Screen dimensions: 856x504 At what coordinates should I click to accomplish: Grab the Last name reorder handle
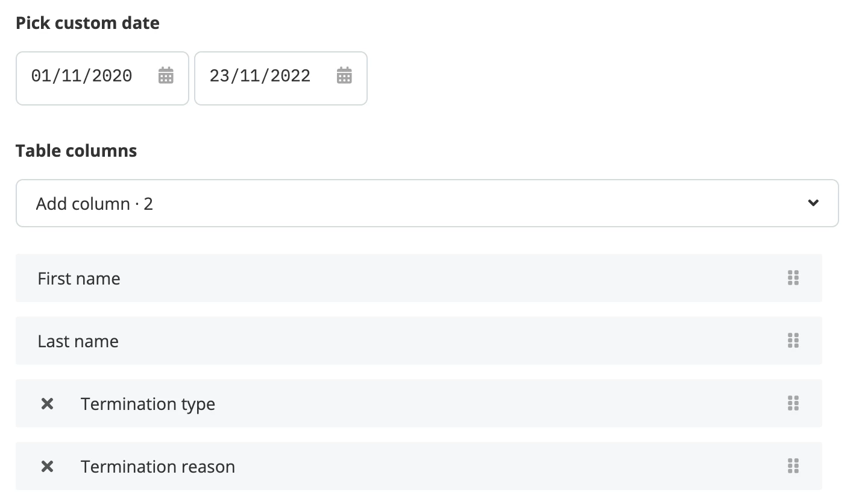(793, 341)
